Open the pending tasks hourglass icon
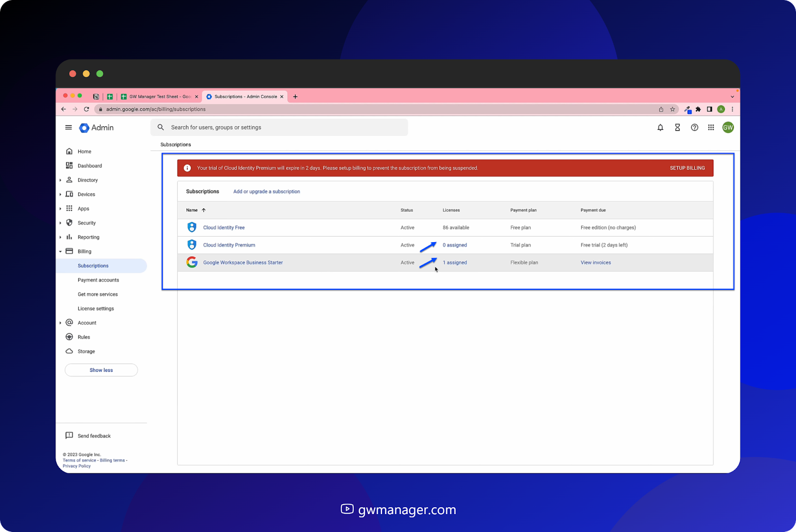 pos(677,127)
